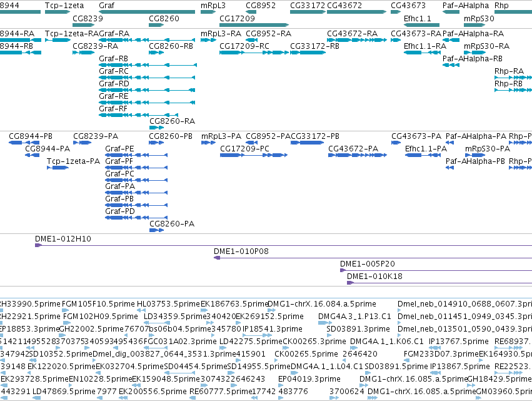Click the CG43673 gene label
Viewport: 532px width, 401px height.
click(x=408, y=6)
